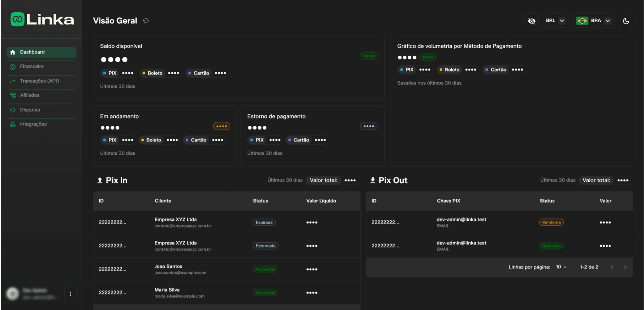This screenshot has width=644, height=310.
Task: Click the Chave PIX column header
Action: click(448, 201)
